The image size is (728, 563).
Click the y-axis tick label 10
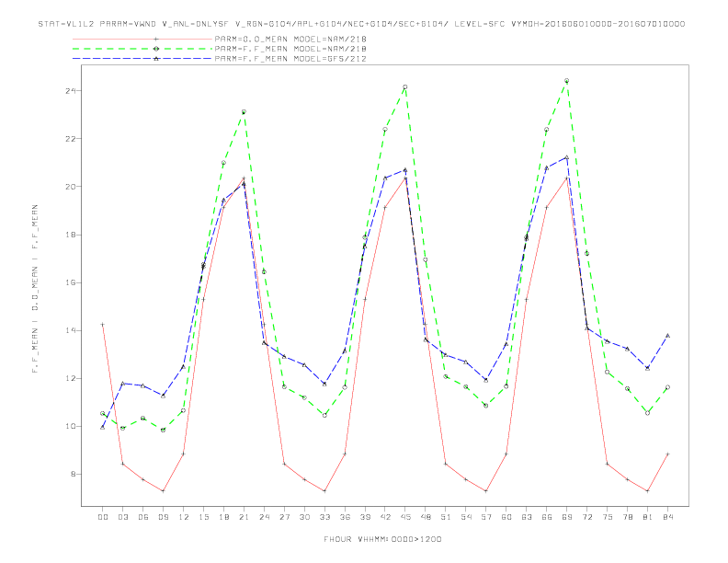pos(70,427)
